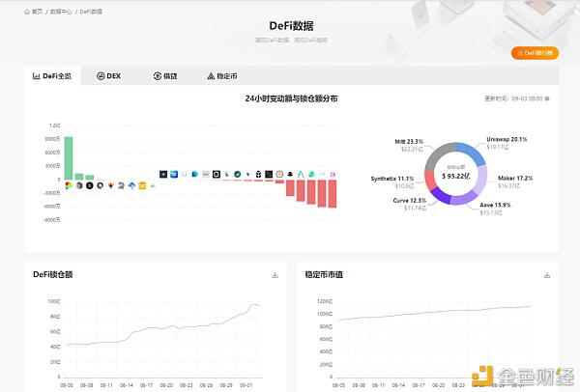The width and height of the screenshot is (580, 392).
Task: Switch to the 借贷 tab
Action: 165,76
